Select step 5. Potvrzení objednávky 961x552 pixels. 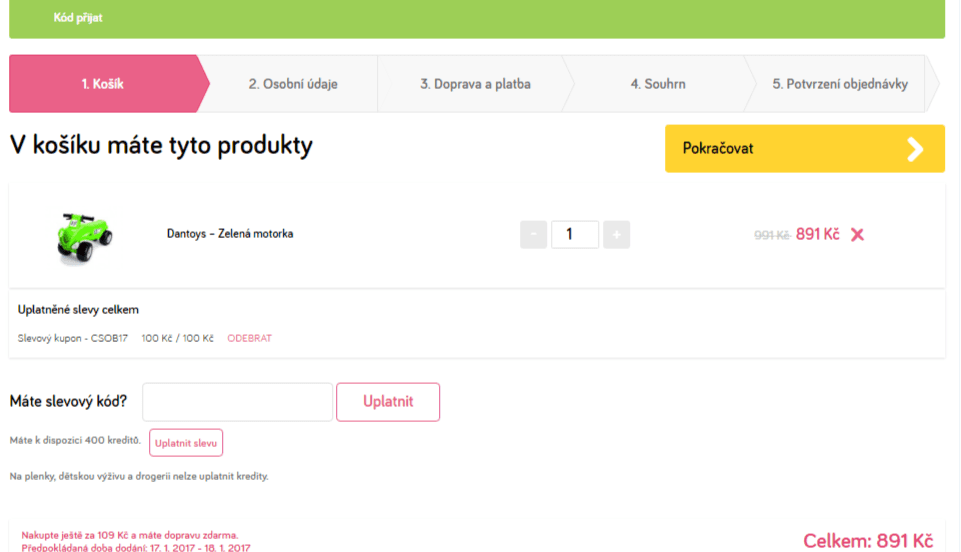[840, 84]
